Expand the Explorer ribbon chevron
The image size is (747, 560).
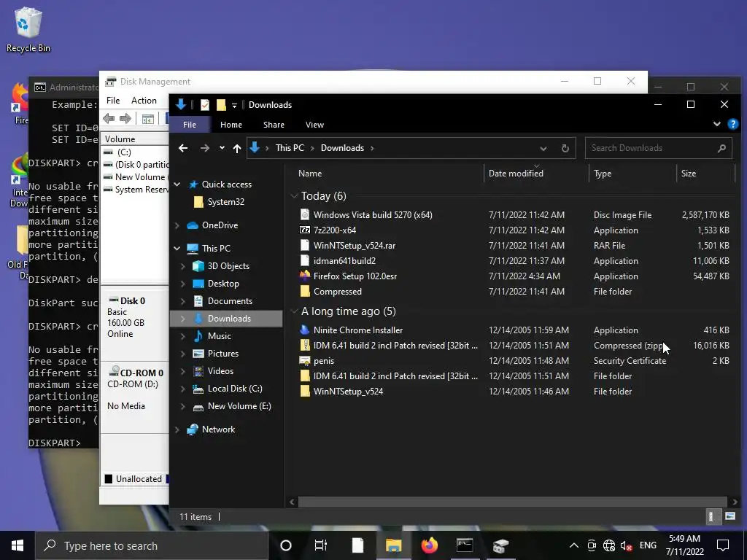point(716,124)
